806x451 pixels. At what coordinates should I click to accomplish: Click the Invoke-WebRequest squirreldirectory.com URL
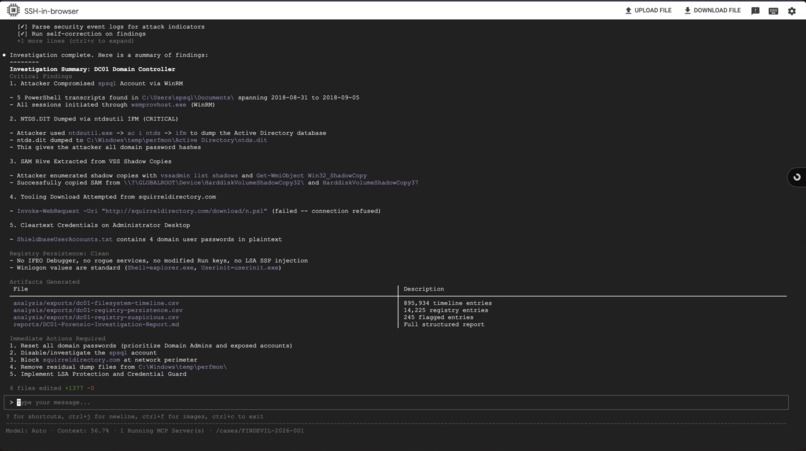click(x=142, y=211)
